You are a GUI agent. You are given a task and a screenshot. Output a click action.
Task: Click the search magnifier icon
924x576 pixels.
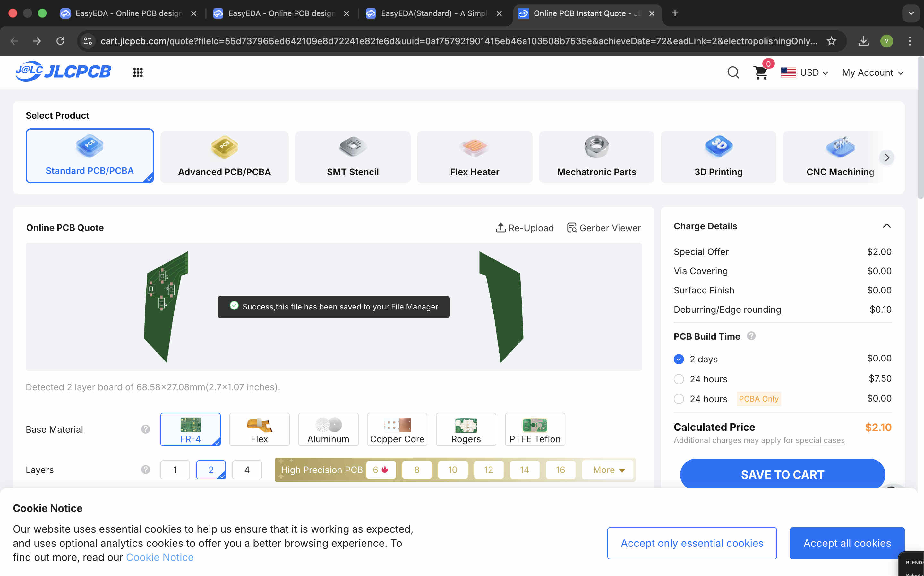pyautogui.click(x=733, y=72)
